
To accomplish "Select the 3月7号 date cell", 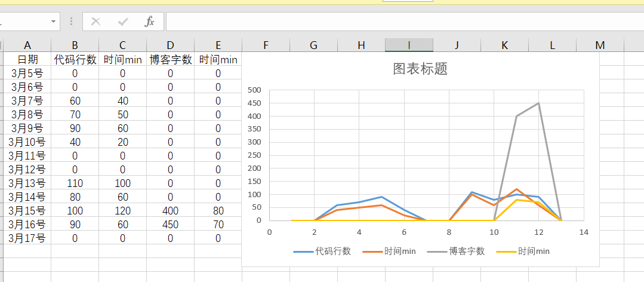I will (27, 101).
